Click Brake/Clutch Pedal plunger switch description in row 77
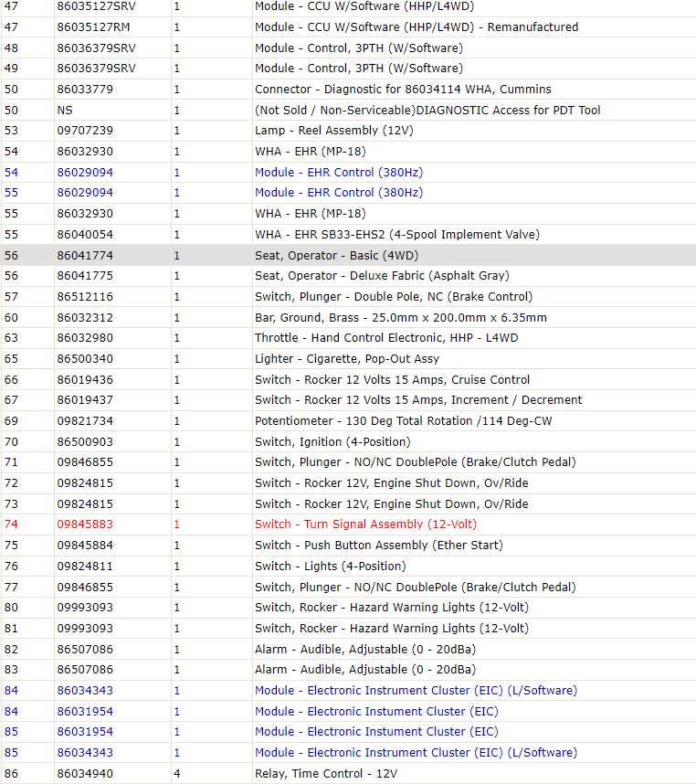The height and width of the screenshot is (784, 696). tap(416, 587)
